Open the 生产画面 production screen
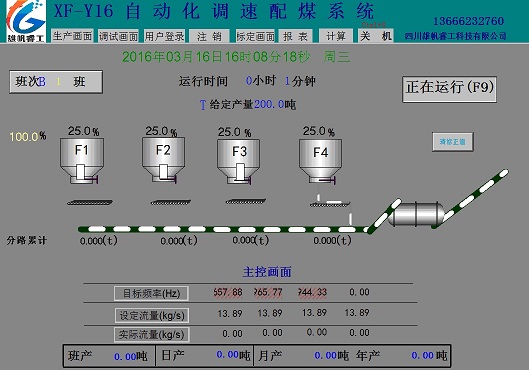 click(72, 36)
